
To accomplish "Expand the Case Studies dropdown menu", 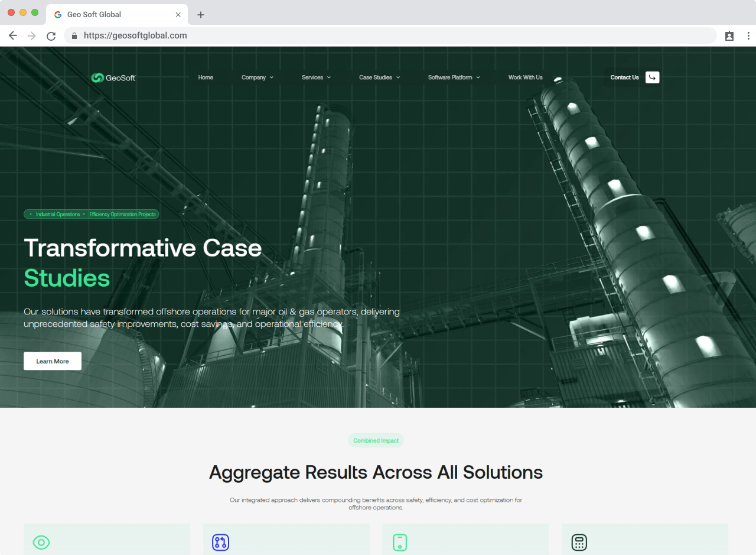I will click(x=379, y=77).
